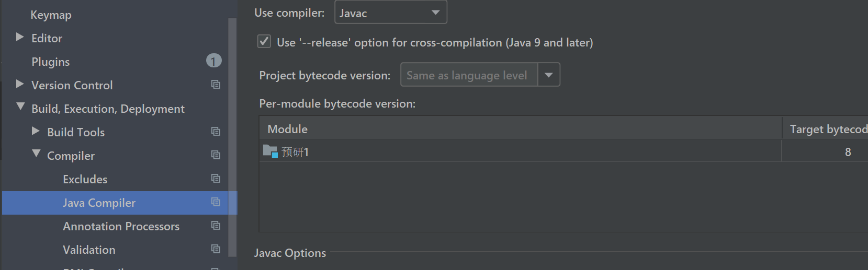Click the project-level icon beside Excludes
Image resolution: width=868 pixels, height=270 pixels.
pyautogui.click(x=216, y=179)
